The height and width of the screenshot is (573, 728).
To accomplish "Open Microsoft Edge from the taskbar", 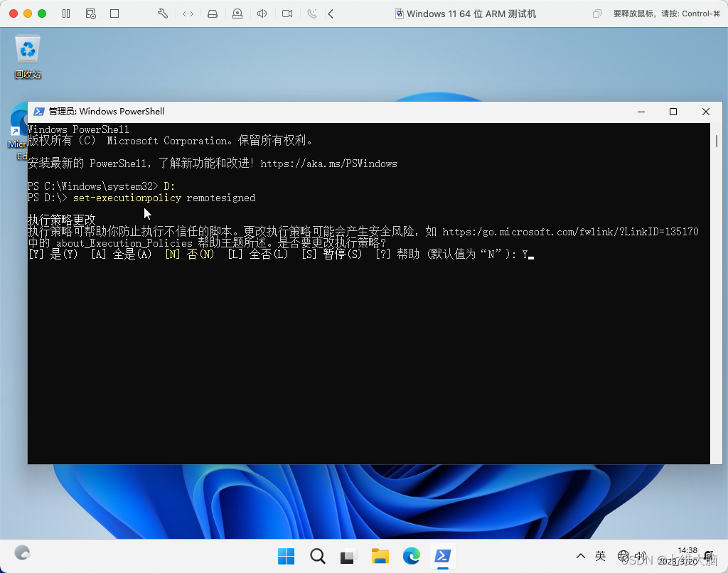I will 412,556.
